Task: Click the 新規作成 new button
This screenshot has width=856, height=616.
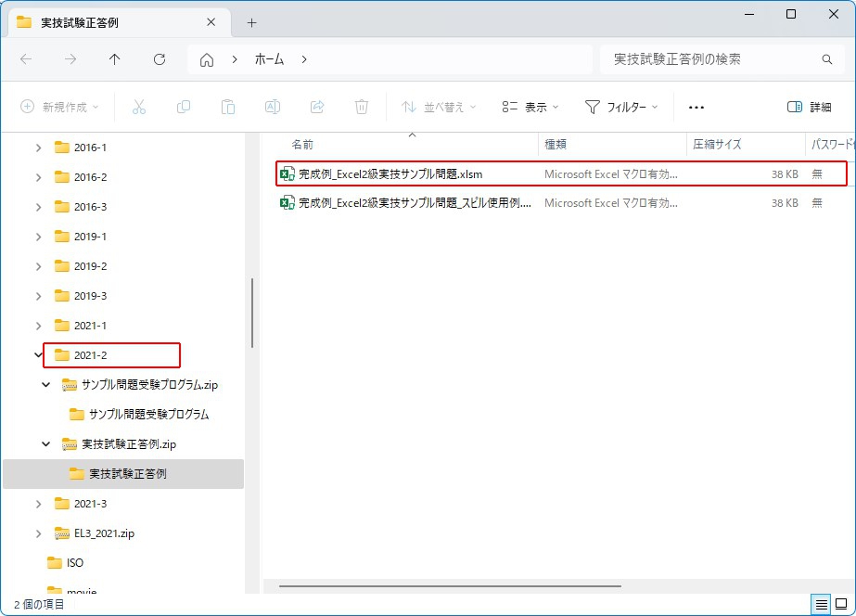Action: point(59,107)
